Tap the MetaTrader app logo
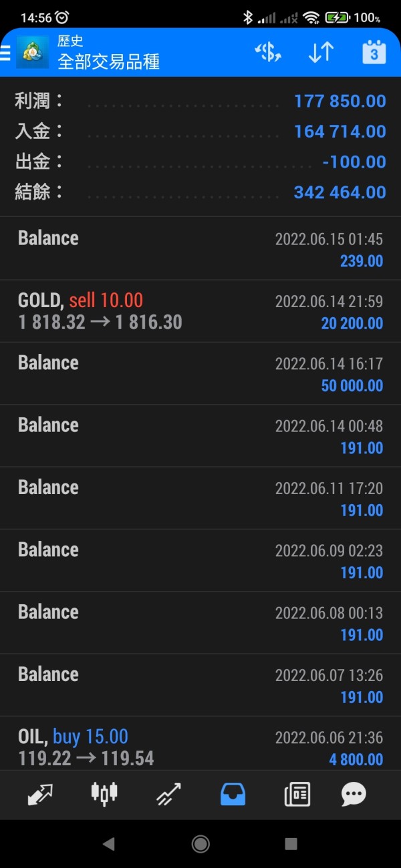Viewport: 401px width, 868px height. click(32, 53)
